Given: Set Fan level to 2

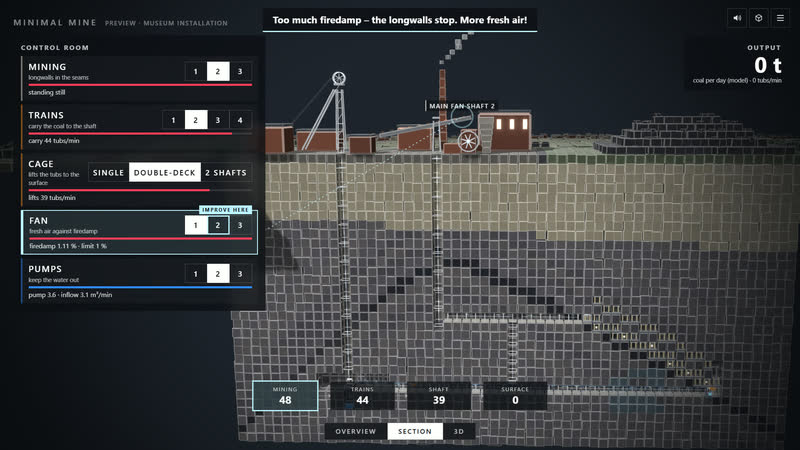Looking at the screenshot, I should [218, 225].
